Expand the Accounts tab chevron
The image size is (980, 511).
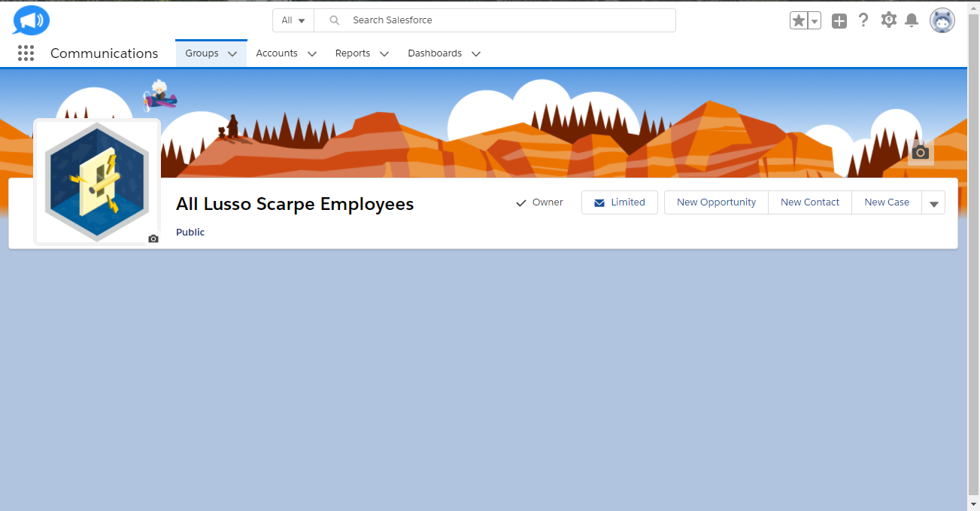312,54
